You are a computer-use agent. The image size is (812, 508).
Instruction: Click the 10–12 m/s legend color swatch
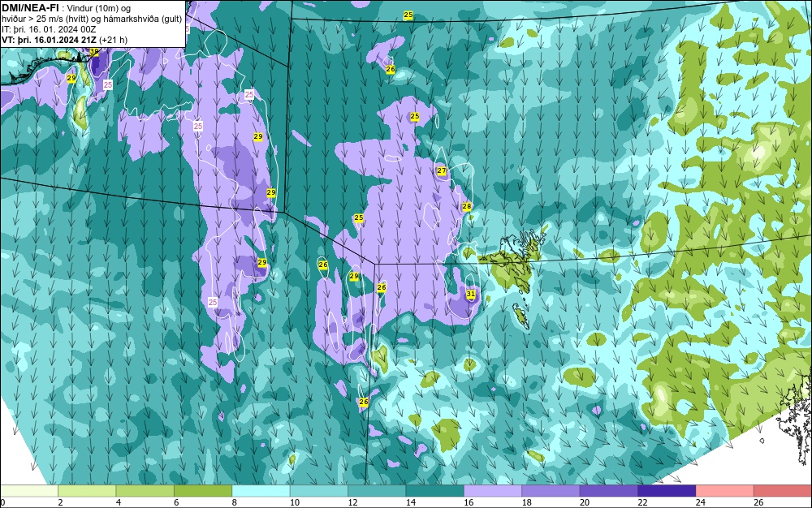[319, 491]
